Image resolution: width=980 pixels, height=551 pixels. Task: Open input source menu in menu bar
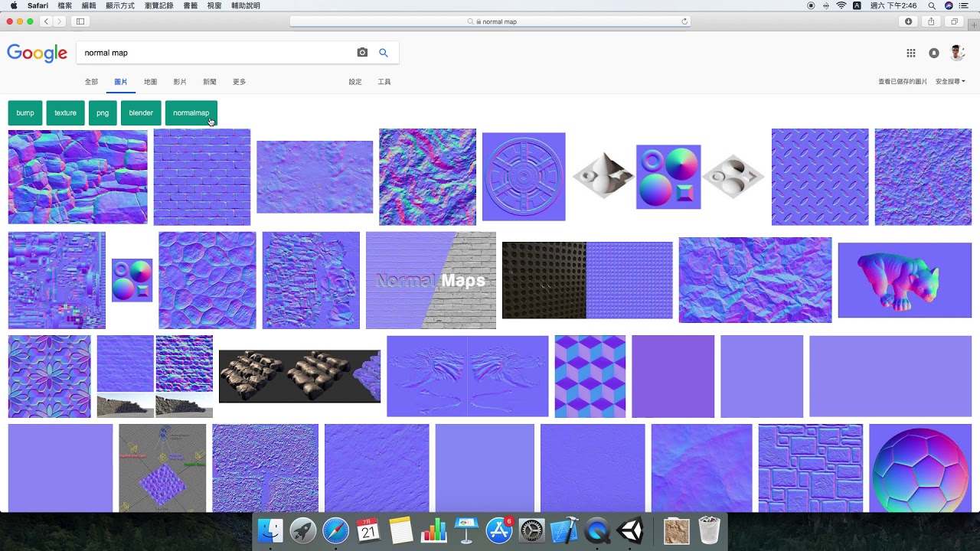coord(857,5)
